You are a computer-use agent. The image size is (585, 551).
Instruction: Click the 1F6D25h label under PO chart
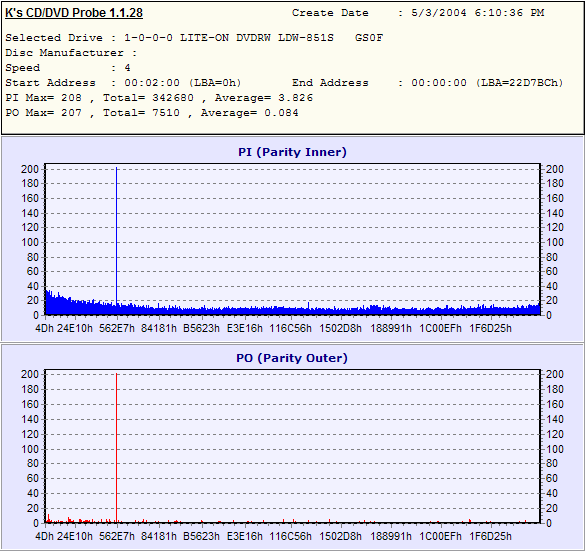tap(490, 536)
